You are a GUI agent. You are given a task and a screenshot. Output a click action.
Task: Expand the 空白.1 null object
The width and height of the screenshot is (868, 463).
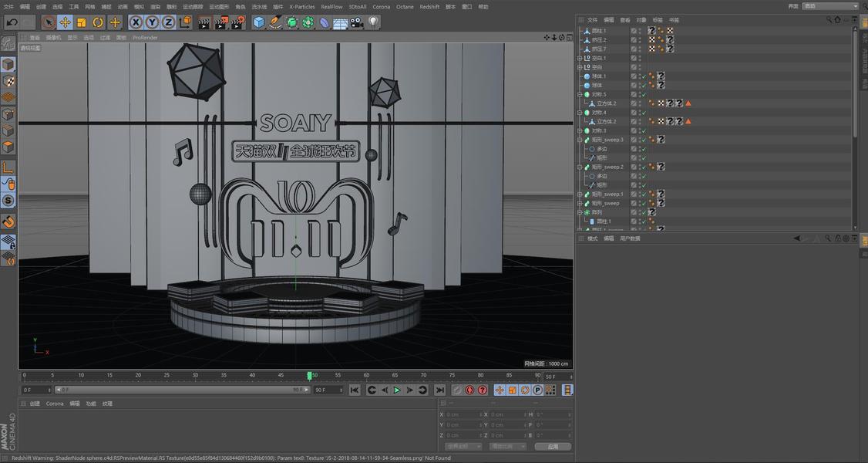pos(580,58)
